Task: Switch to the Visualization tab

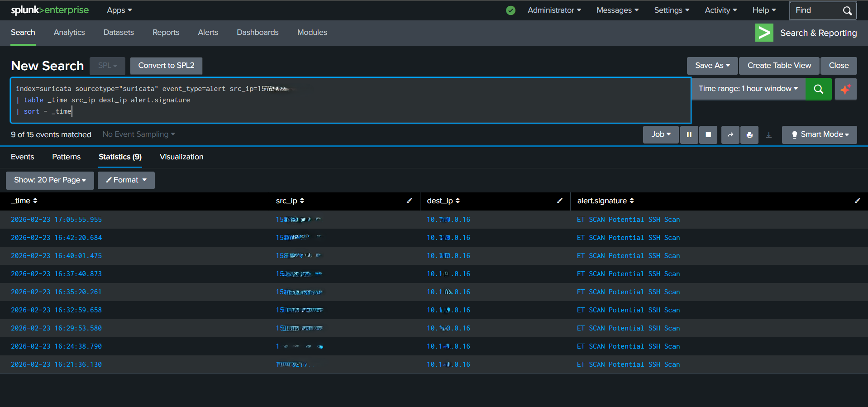Action: click(x=181, y=157)
